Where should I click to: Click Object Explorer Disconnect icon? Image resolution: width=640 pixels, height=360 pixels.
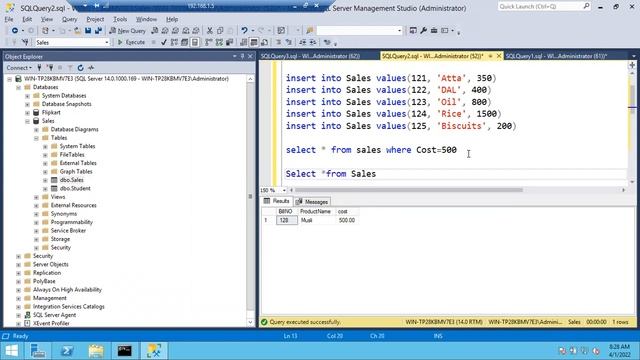coord(50,68)
